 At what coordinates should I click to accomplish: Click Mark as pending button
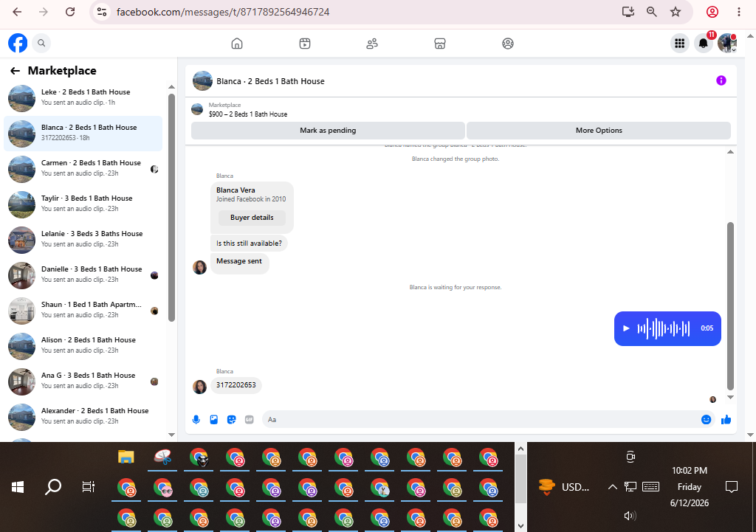point(328,131)
